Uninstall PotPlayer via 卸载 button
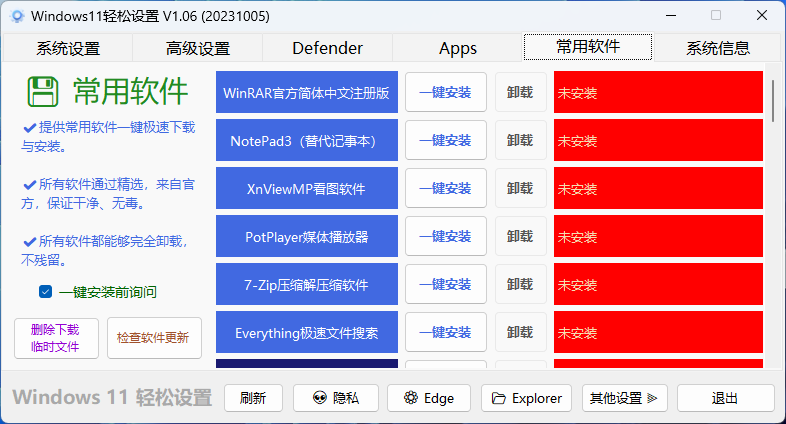786x424 pixels. [520, 237]
